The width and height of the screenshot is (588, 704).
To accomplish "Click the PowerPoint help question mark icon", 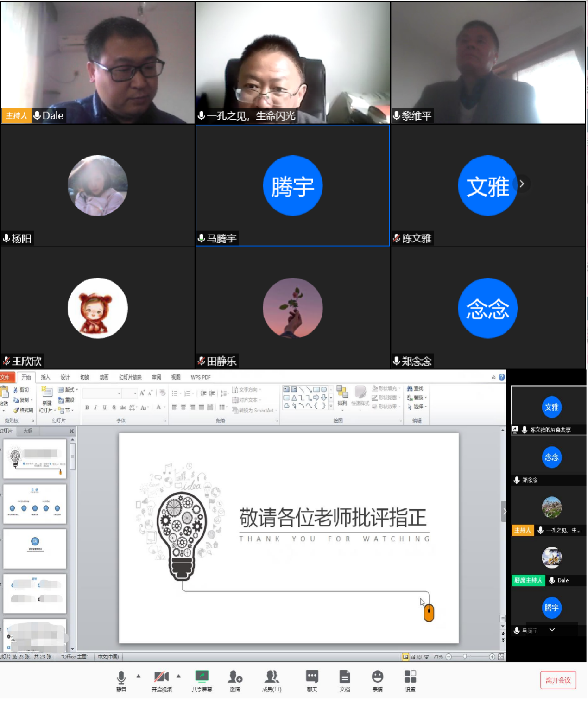I will point(502,377).
